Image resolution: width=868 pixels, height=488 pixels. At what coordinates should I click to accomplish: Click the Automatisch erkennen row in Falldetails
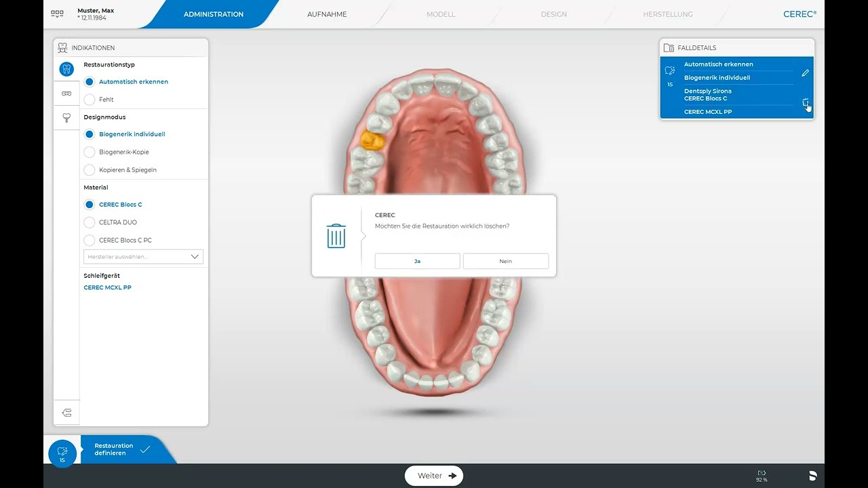(719, 64)
